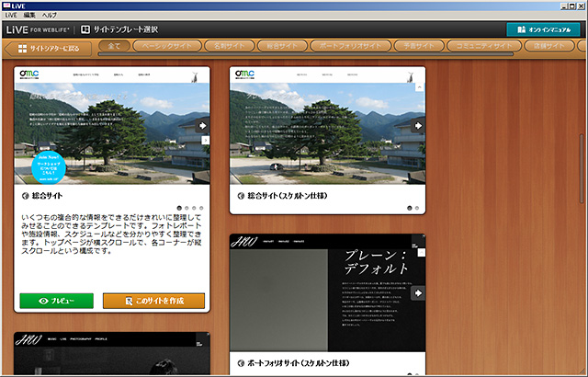This screenshot has height=377, width=588.
Task: Click the globe icon beside 総合サイト title
Action: [x=24, y=196]
